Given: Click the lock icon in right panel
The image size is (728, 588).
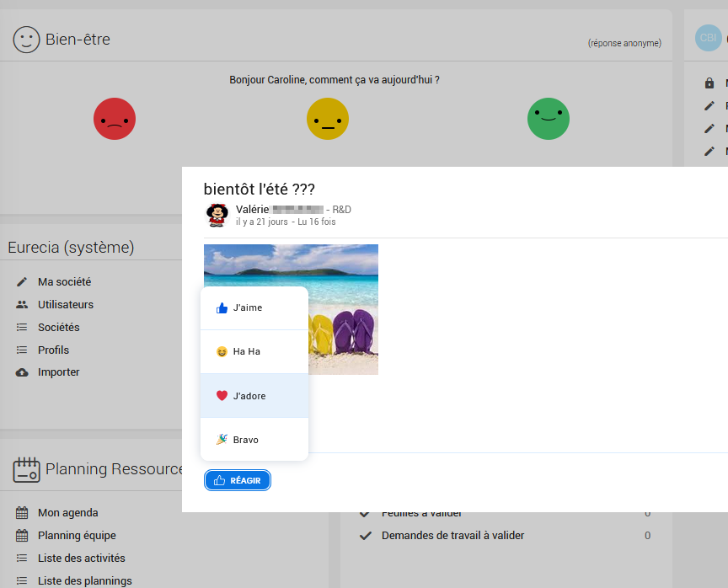Looking at the screenshot, I should [x=709, y=83].
